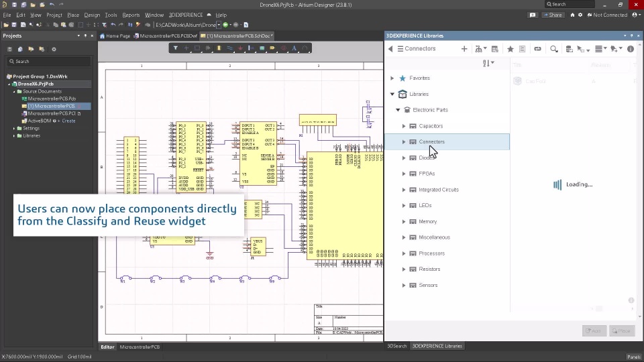Open the list view mode dropdown
The width and height of the screenshot is (644, 362).
(x=601, y=49)
